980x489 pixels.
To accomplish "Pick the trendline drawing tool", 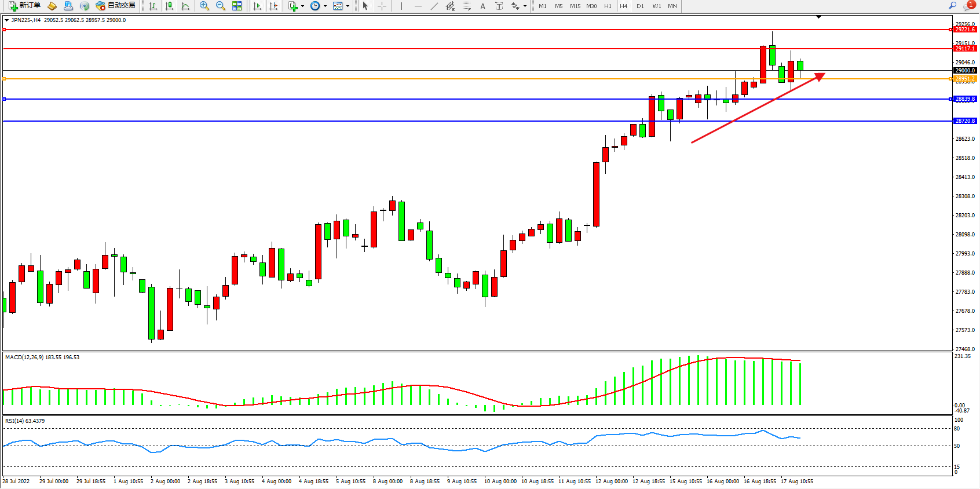I will click(434, 6).
